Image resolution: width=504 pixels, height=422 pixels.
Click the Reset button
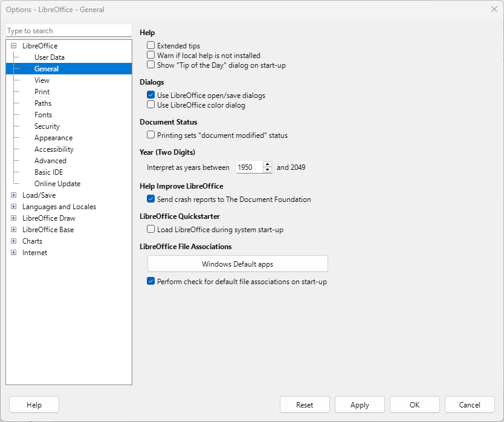pos(305,404)
